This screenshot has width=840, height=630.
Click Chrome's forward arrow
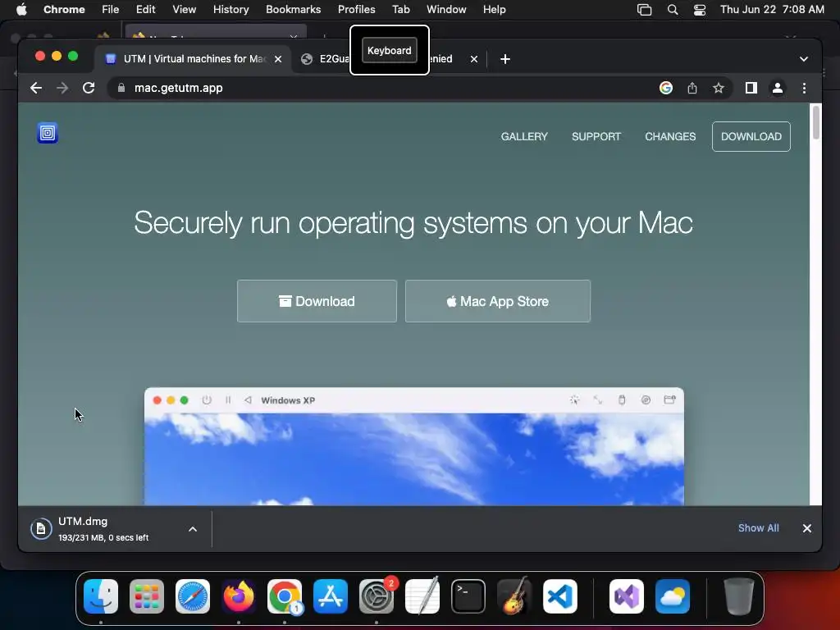click(x=62, y=88)
